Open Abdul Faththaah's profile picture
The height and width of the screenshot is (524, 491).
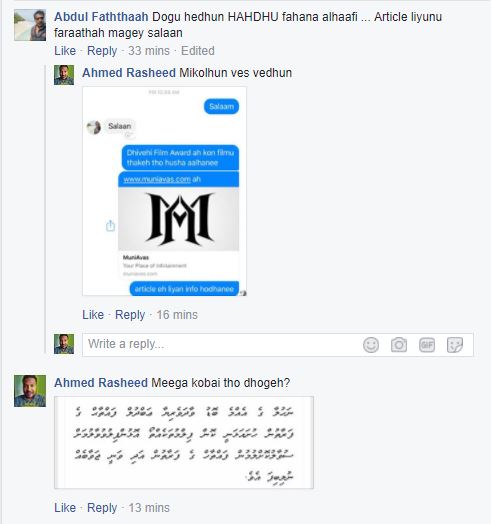(x=30, y=25)
